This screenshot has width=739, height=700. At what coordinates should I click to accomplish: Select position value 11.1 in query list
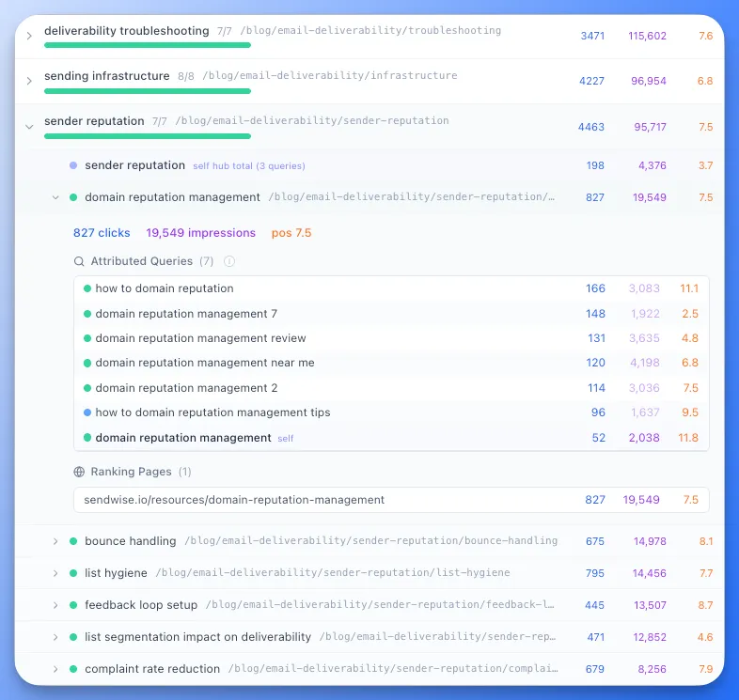coord(689,288)
